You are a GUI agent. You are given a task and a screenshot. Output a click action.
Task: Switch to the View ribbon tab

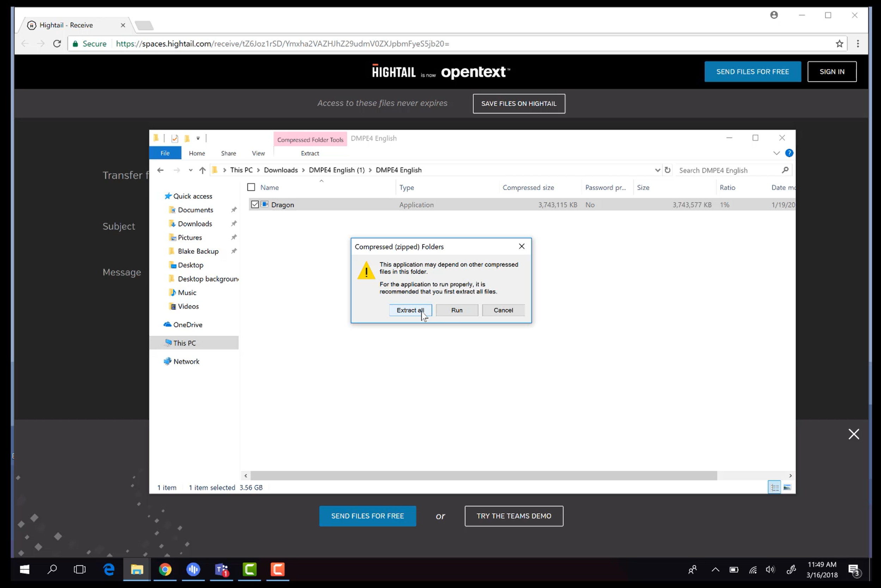258,153
